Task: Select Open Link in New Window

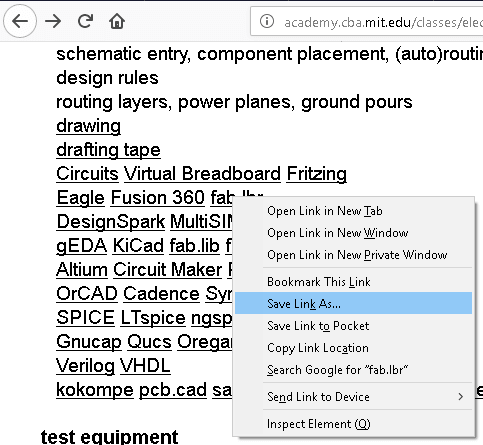Action: coord(353,233)
